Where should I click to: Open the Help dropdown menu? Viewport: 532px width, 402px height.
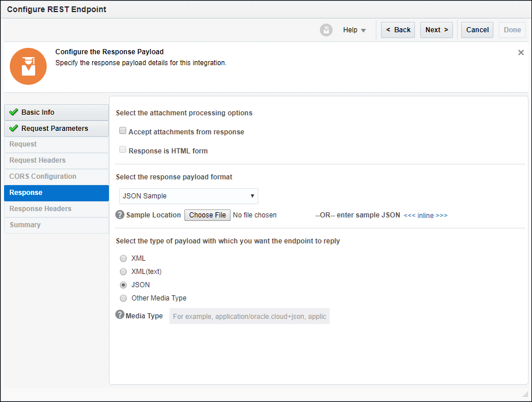pos(352,29)
